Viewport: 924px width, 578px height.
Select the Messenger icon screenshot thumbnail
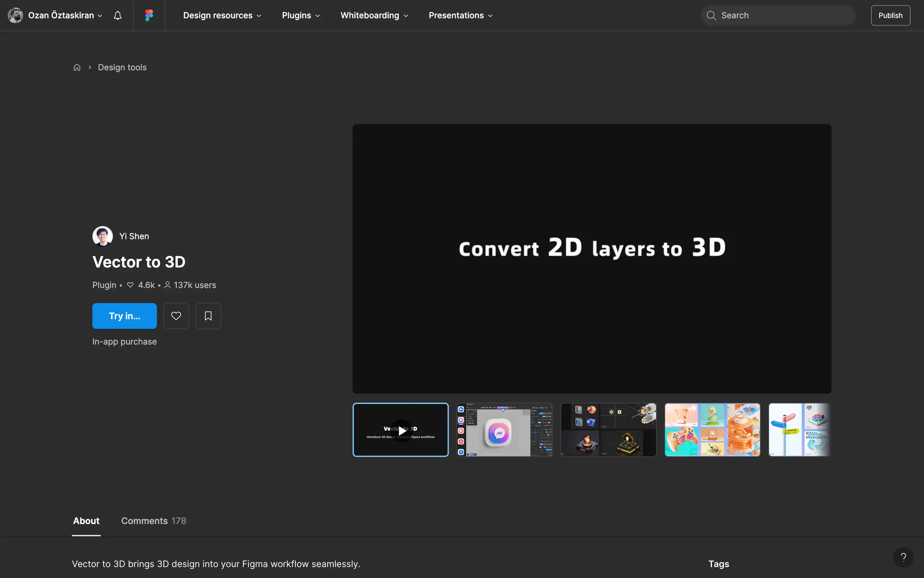[x=504, y=430]
